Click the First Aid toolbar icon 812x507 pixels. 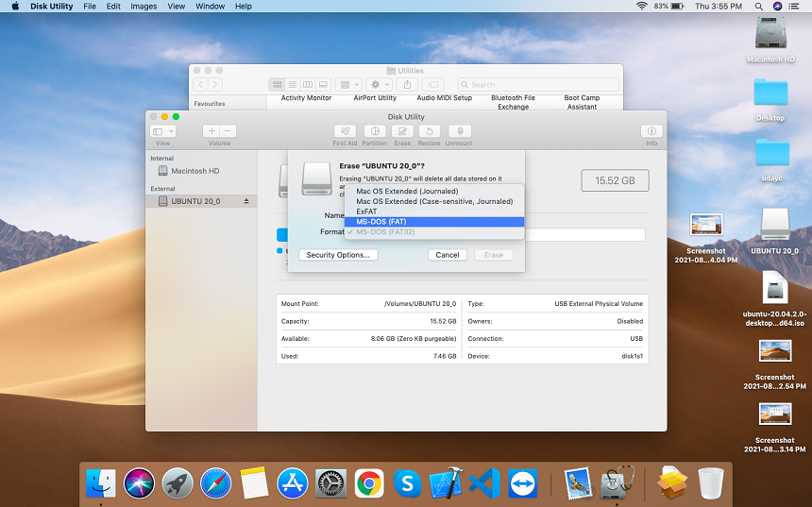point(345,131)
